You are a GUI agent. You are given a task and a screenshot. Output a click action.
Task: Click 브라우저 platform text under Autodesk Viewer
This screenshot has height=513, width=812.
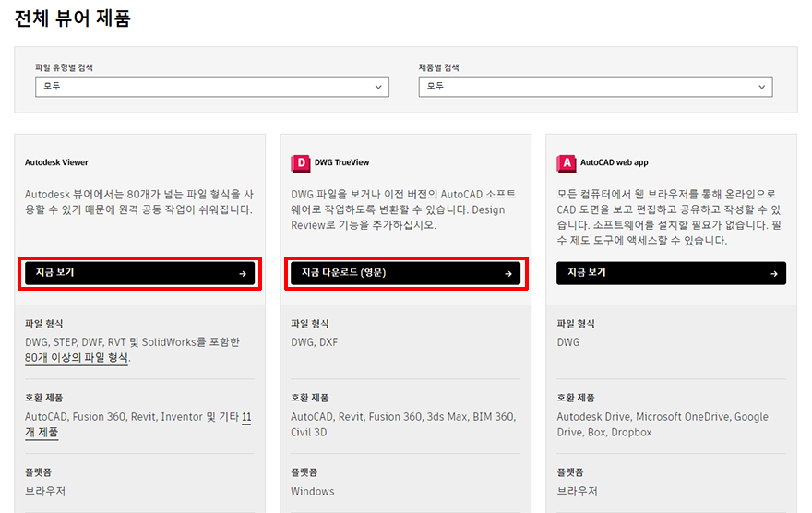click(x=45, y=491)
